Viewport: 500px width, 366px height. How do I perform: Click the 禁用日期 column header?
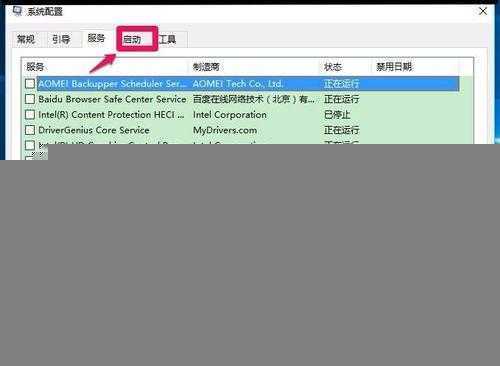point(415,67)
